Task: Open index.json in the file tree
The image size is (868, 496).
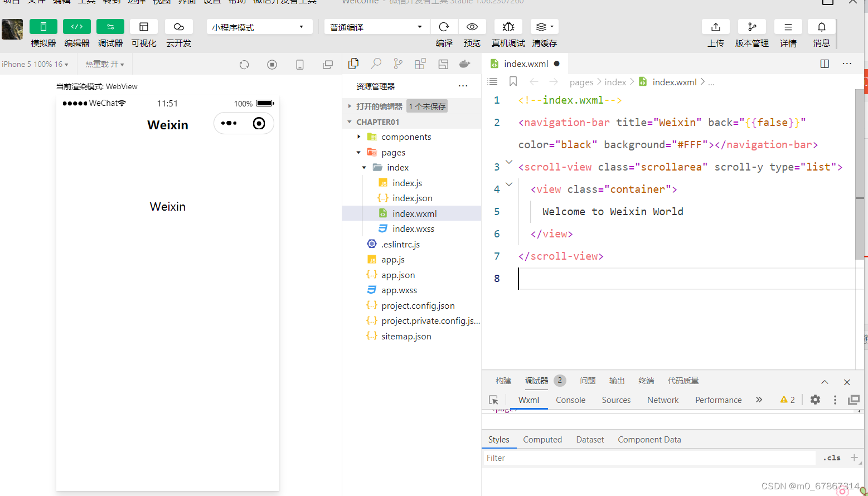Action: [x=412, y=198]
